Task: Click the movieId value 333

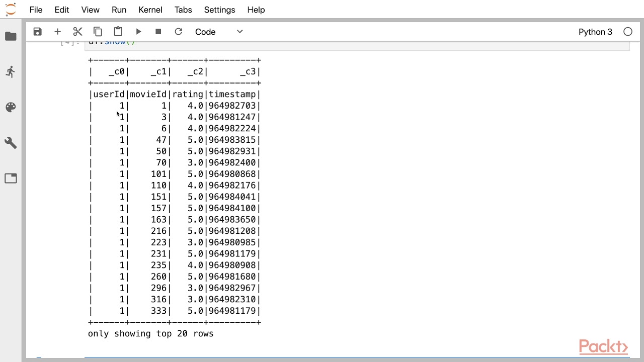Action: point(158,311)
